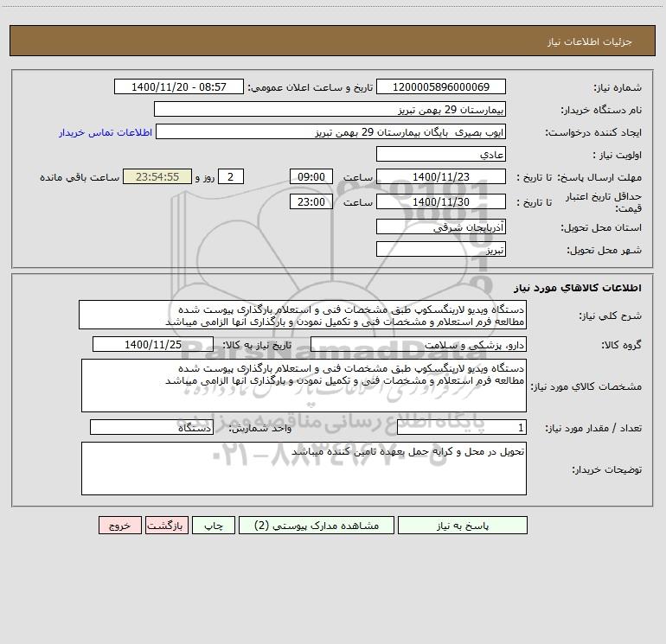
Task: Click the مشخصات کالای مورد نیاز text area
Action: [x=304, y=386]
